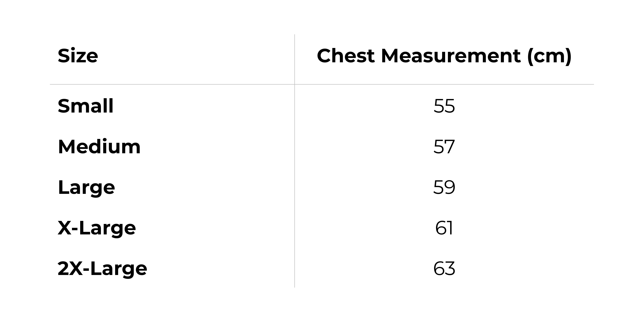Click the Medium size label
Screen dimensions: 644x322
(x=99, y=147)
